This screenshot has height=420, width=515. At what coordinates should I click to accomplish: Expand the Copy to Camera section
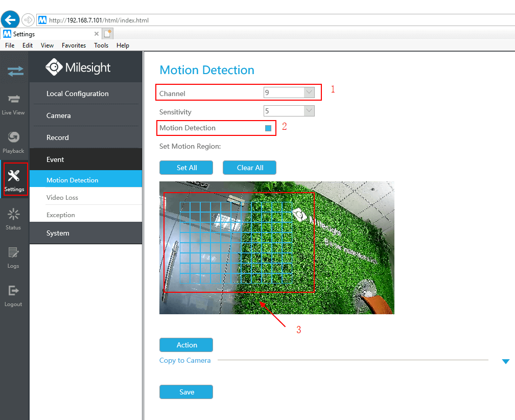click(x=505, y=361)
